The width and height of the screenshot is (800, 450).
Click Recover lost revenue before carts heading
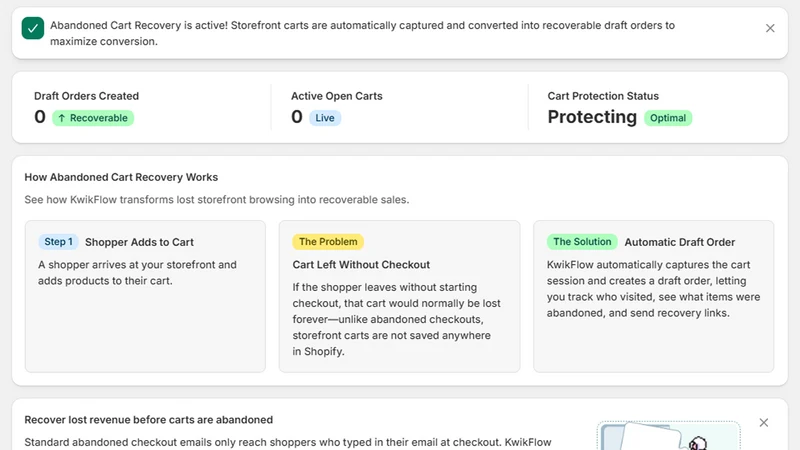coord(148,419)
